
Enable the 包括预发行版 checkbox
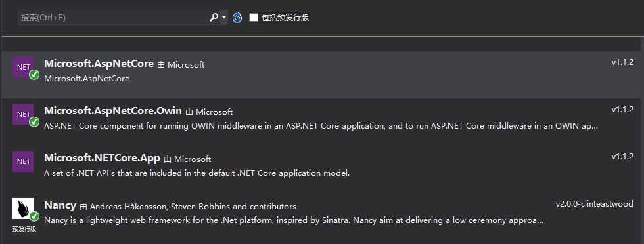point(254,17)
